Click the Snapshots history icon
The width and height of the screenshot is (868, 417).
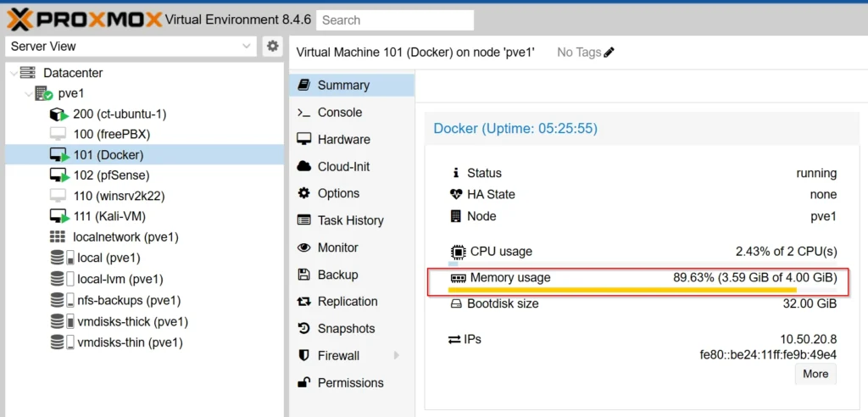point(304,328)
